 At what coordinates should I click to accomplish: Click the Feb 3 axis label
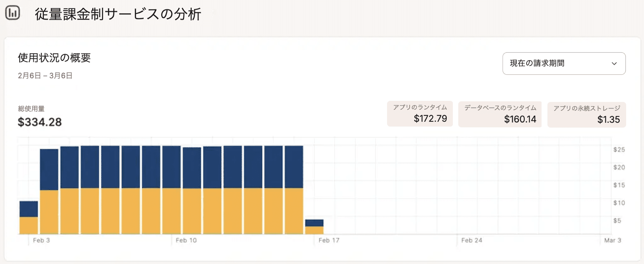click(x=41, y=240)
